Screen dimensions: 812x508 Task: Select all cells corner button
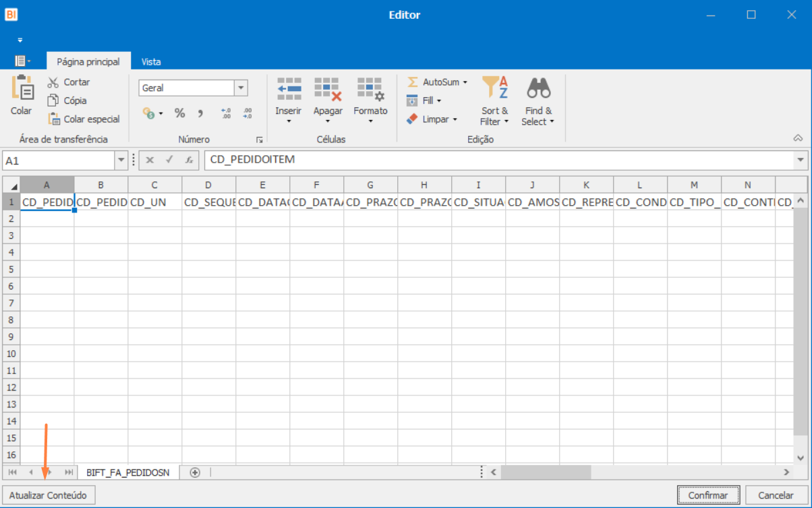click(11, 185)
